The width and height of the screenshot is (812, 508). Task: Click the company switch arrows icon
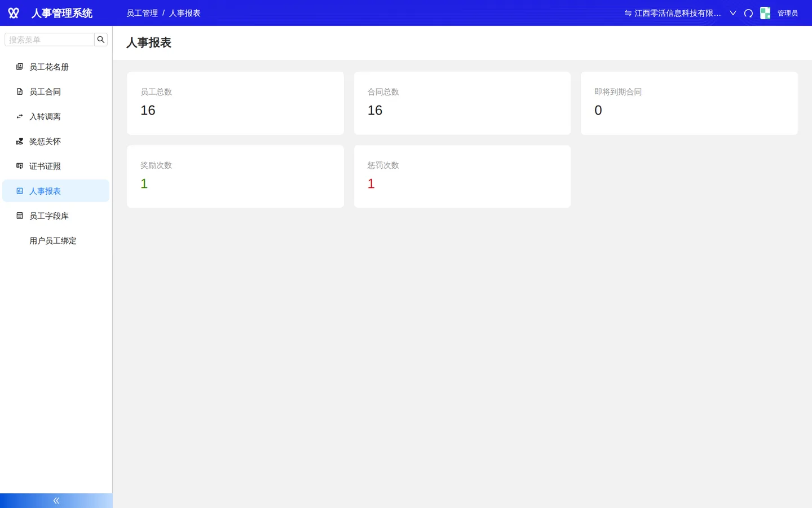click(x=628, y=13)
